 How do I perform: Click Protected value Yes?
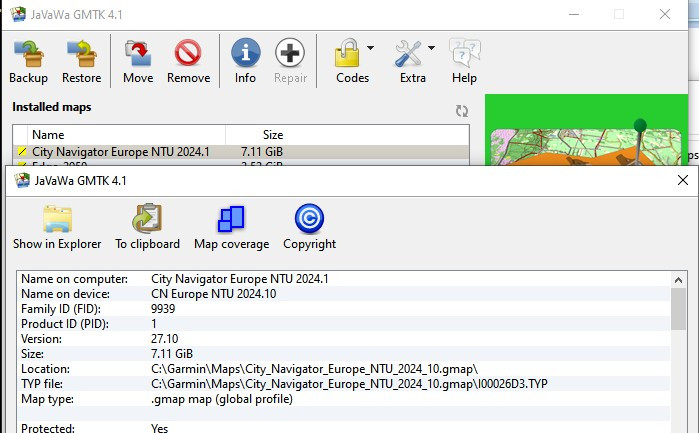pos(160,428)
